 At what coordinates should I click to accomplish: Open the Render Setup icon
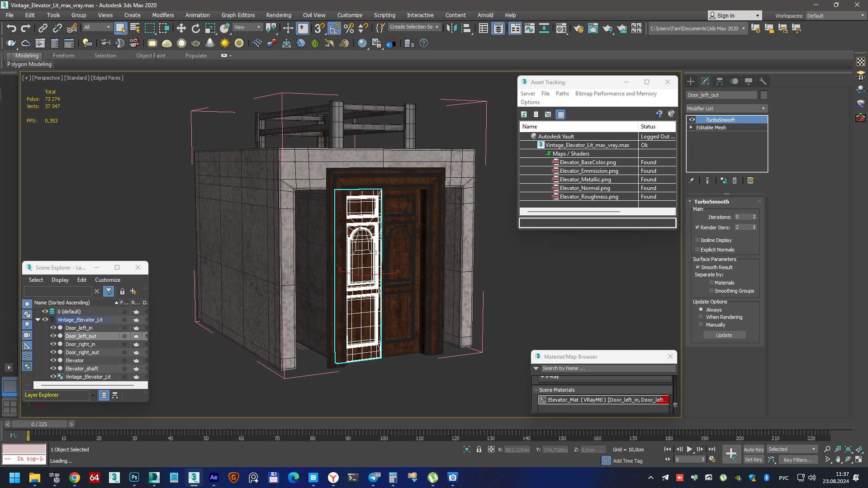click(578, 28)
